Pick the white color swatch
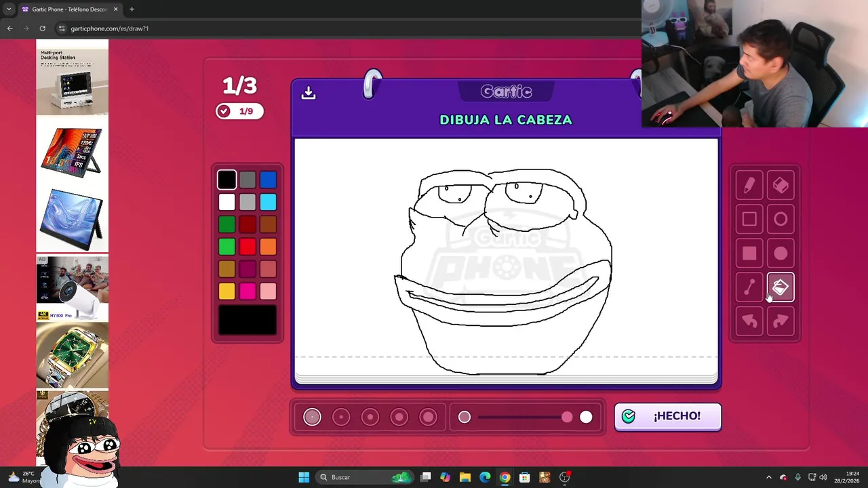Screen dimensions: 868x488 coord(227,202)
